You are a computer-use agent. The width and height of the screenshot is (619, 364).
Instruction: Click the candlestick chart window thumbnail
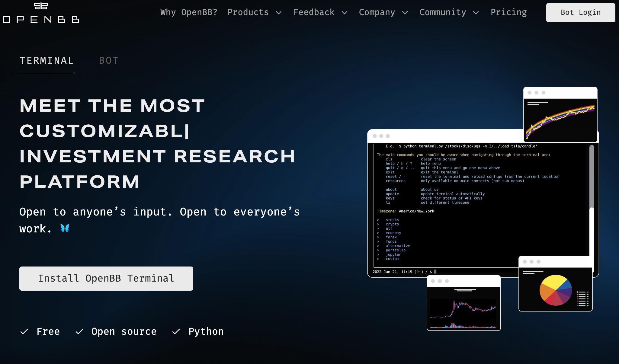coord(463,305)
